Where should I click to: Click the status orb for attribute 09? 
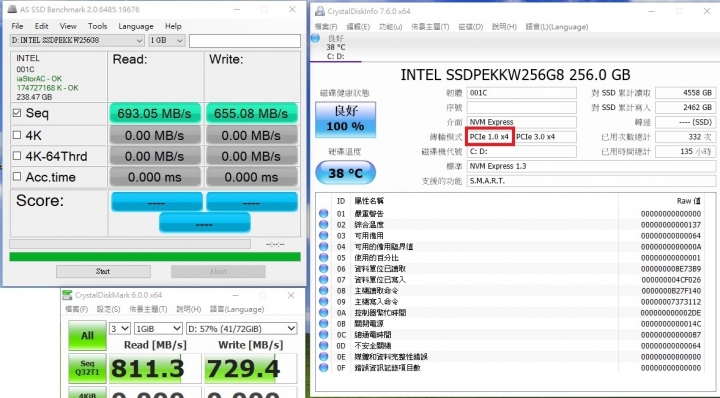coord(324,302)
